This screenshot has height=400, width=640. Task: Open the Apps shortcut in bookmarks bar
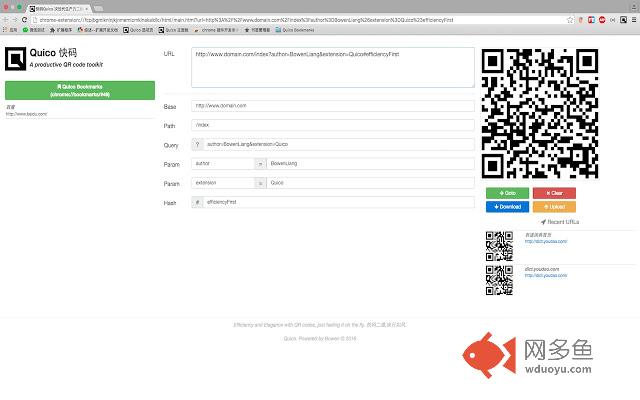pos(10,30)
